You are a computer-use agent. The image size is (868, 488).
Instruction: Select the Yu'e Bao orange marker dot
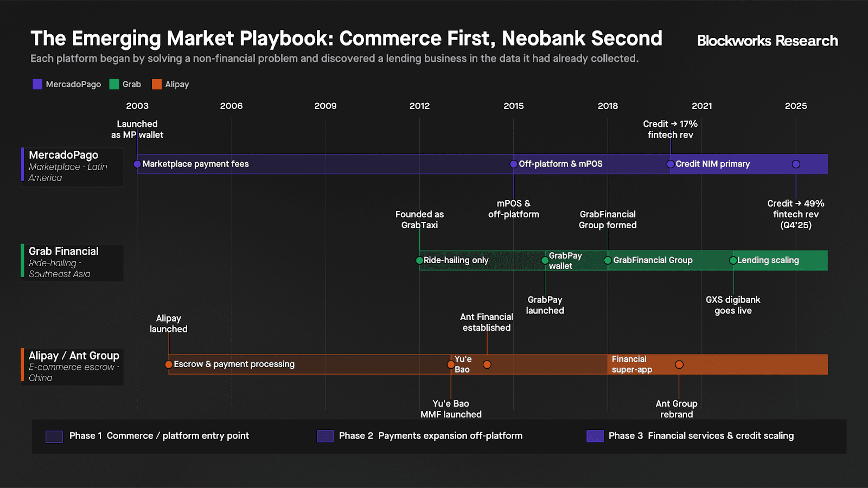[451, 364]
